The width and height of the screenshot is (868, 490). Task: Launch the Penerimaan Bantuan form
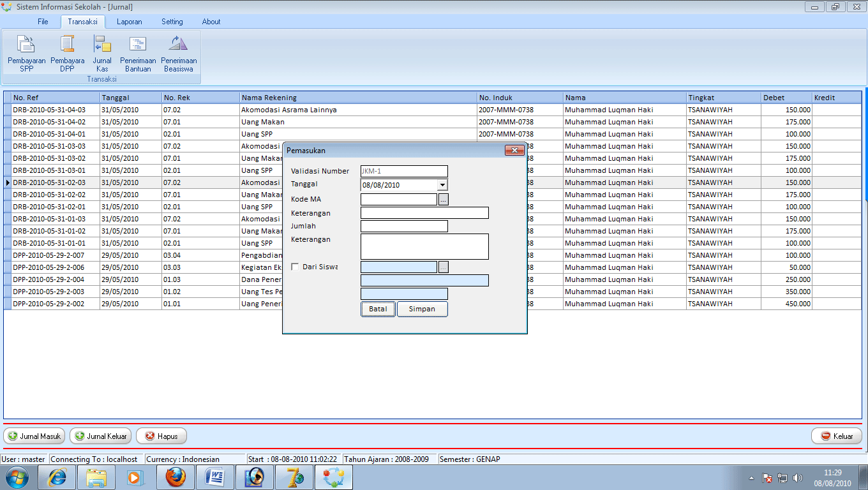(138, 54)
